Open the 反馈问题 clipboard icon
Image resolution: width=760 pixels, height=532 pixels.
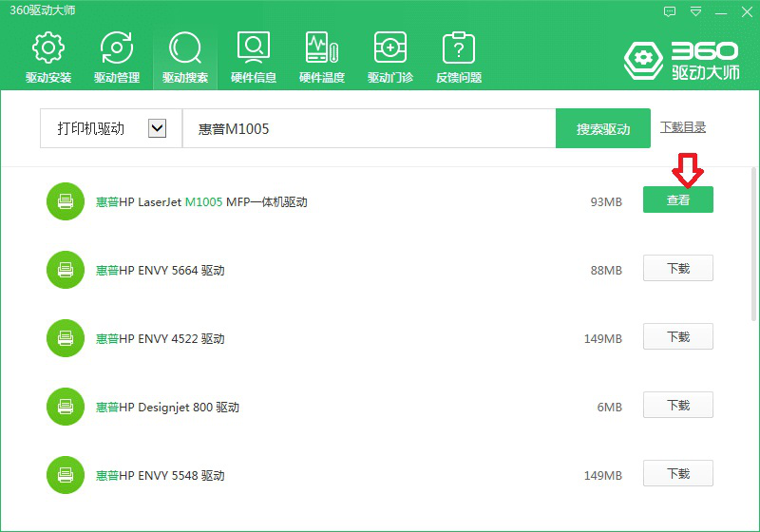[x=459, y=48]
